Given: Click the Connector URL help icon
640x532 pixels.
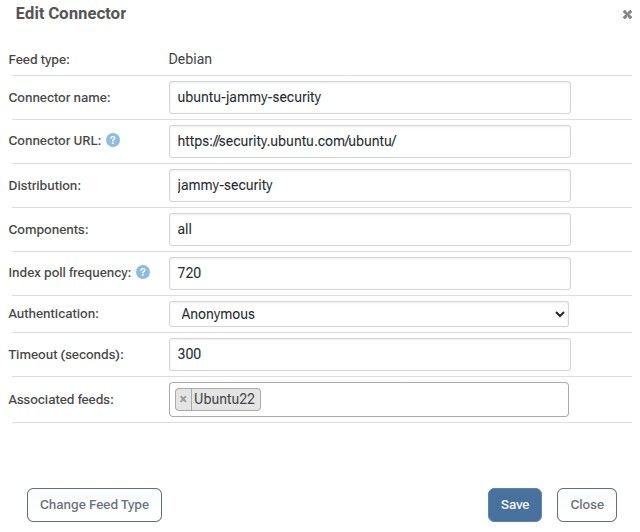Looking at the screenshot, I should click(113, 140).
